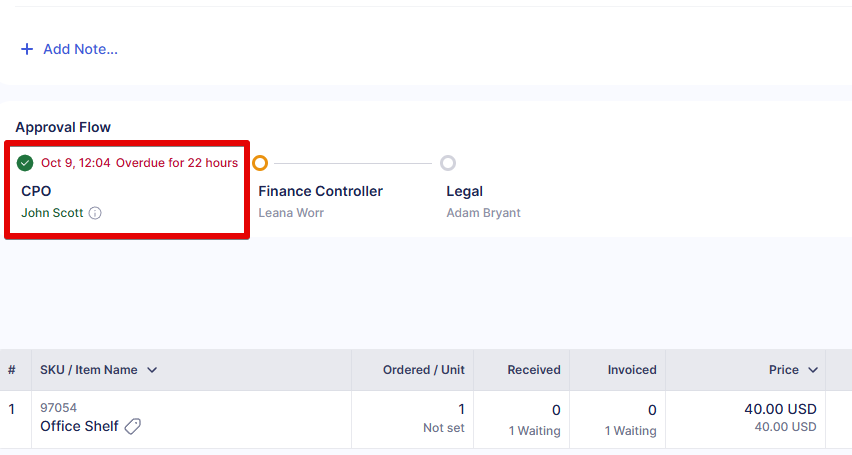Click the CPO approval step
This screenshot has height=455, width=852.
[36, 190]
